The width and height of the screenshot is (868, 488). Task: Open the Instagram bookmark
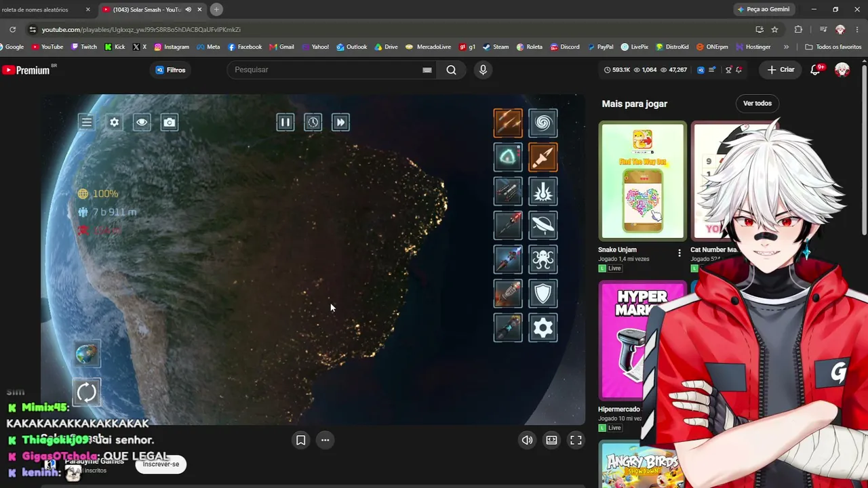tap(172, 47)
